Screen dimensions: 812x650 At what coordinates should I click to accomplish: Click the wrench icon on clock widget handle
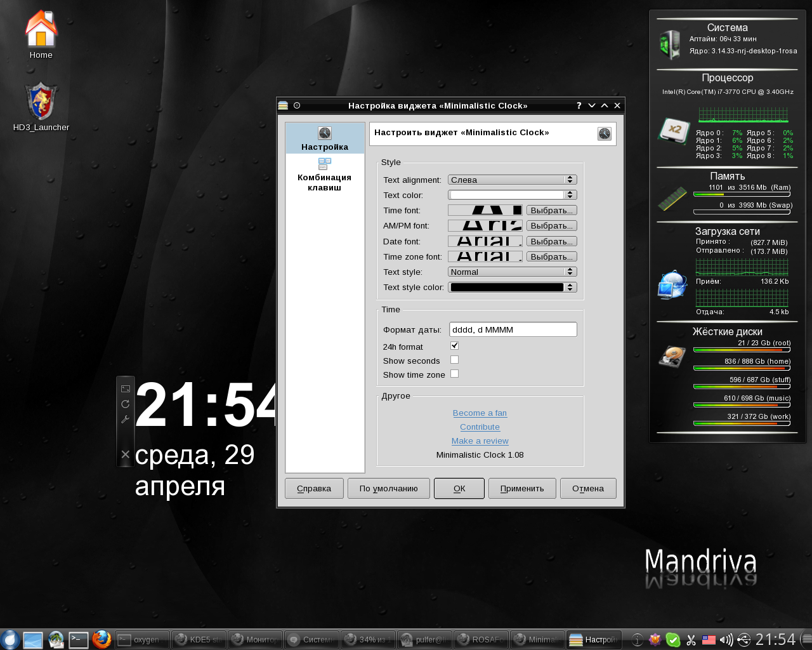(125, 420)
